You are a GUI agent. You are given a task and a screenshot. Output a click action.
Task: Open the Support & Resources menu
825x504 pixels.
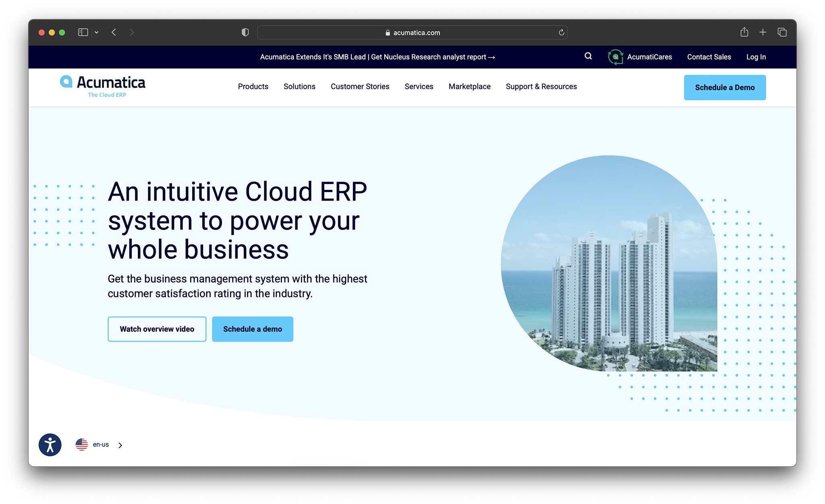pos(541,86)
